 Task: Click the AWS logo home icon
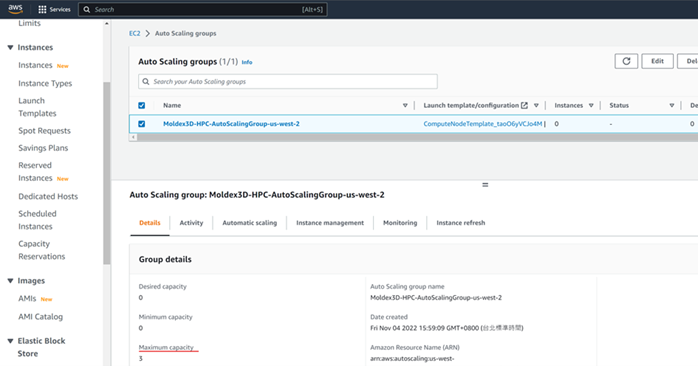click(15, 9)
